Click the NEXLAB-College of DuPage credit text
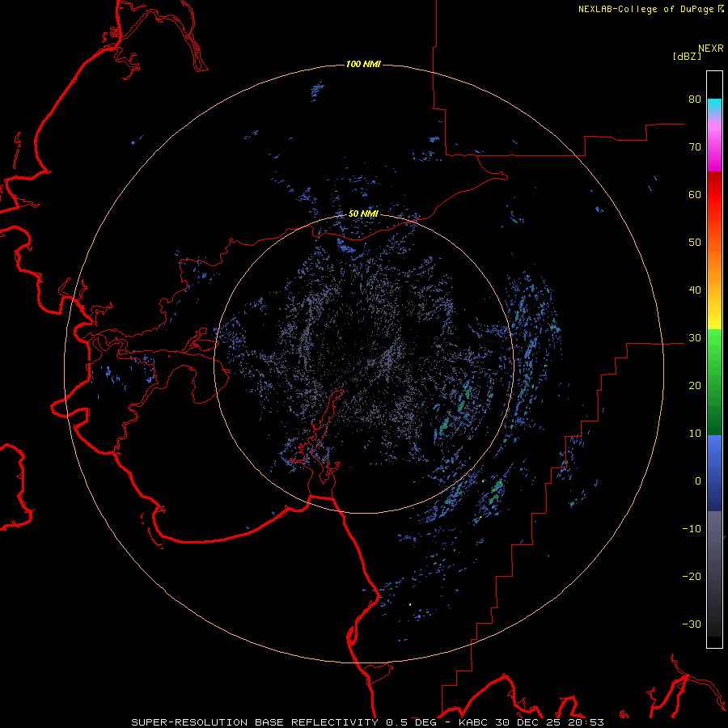Screen dimensions: 728x728 point(646,9)
